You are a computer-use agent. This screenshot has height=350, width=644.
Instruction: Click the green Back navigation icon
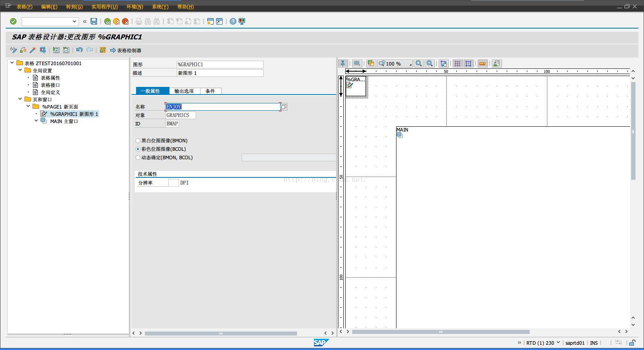click(107, 21)
